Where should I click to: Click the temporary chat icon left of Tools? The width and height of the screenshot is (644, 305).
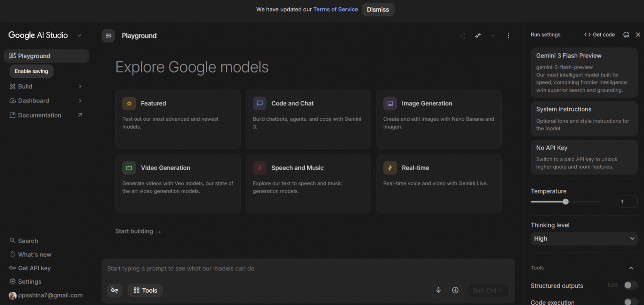coord(115,291)
